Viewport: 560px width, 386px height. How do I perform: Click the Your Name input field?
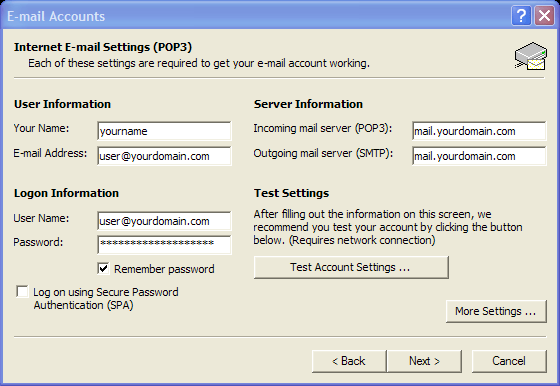pos(164,131)
